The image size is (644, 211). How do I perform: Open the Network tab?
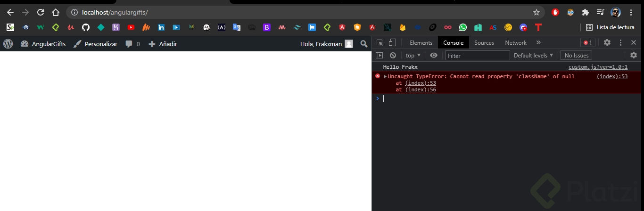tap(516, 43)
